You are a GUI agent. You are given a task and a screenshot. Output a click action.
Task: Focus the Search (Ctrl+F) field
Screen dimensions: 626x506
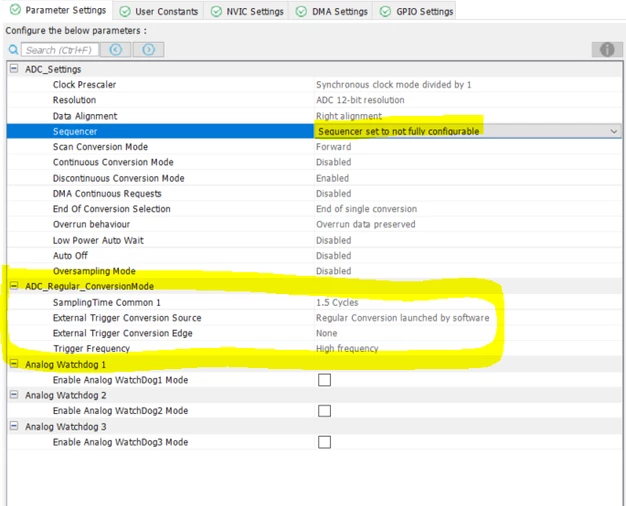(x=59, y=50)
